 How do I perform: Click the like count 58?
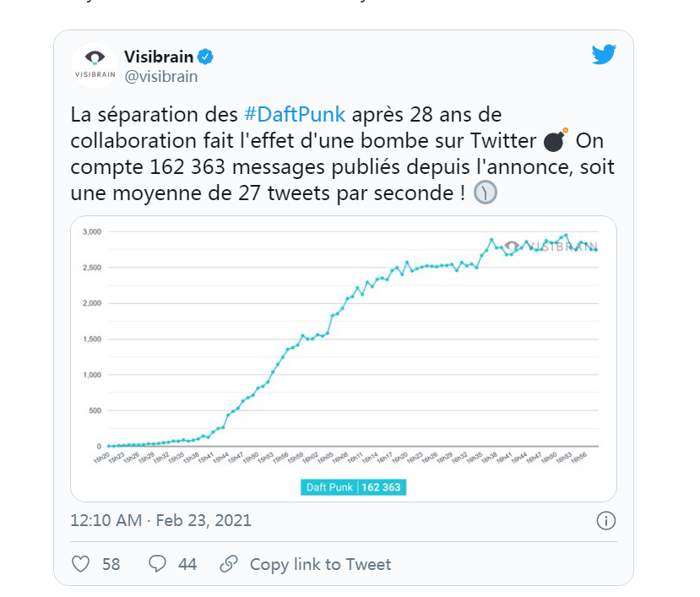111,564
